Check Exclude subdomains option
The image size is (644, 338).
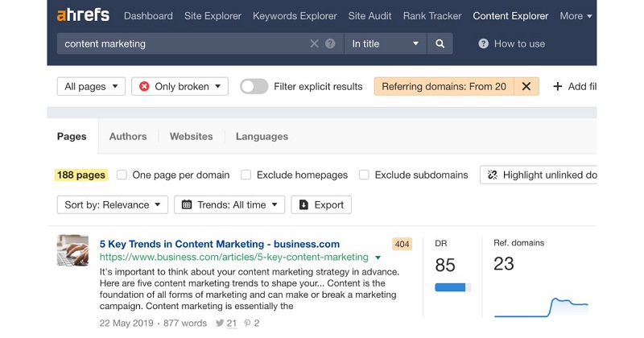point(364,175)
